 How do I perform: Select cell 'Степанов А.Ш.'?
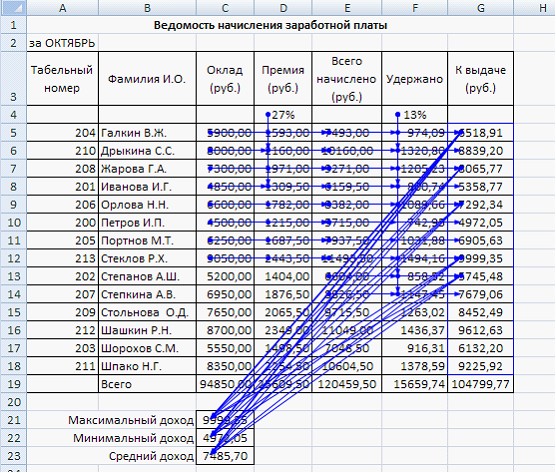coord(147,276)
